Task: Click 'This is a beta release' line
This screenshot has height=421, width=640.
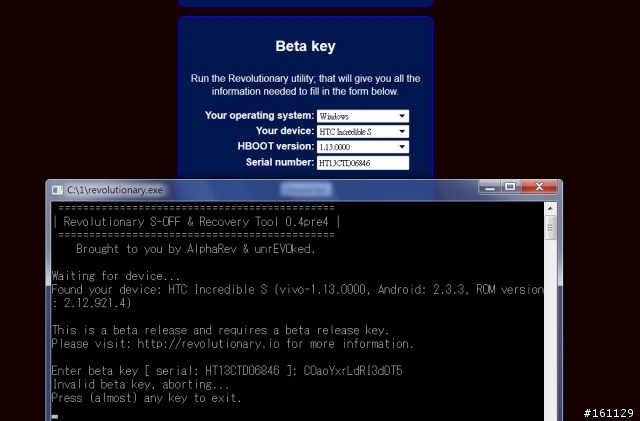Action: (220, 330)
